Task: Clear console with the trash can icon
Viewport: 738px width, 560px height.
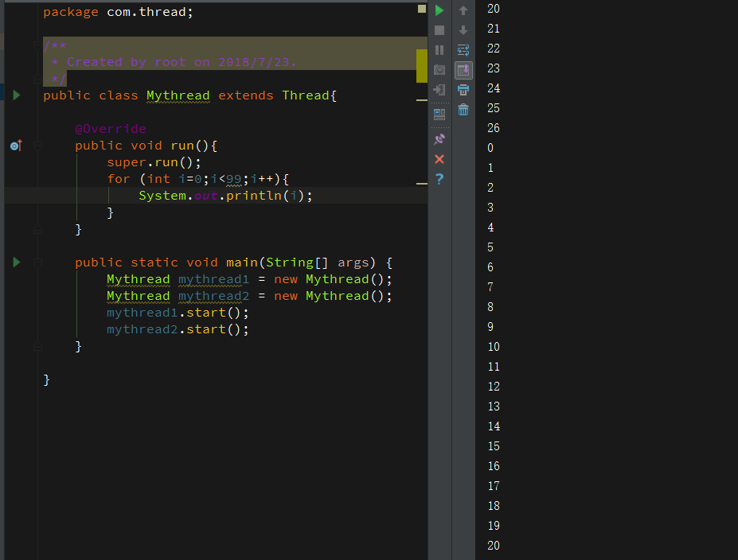Action: (463, 110)
